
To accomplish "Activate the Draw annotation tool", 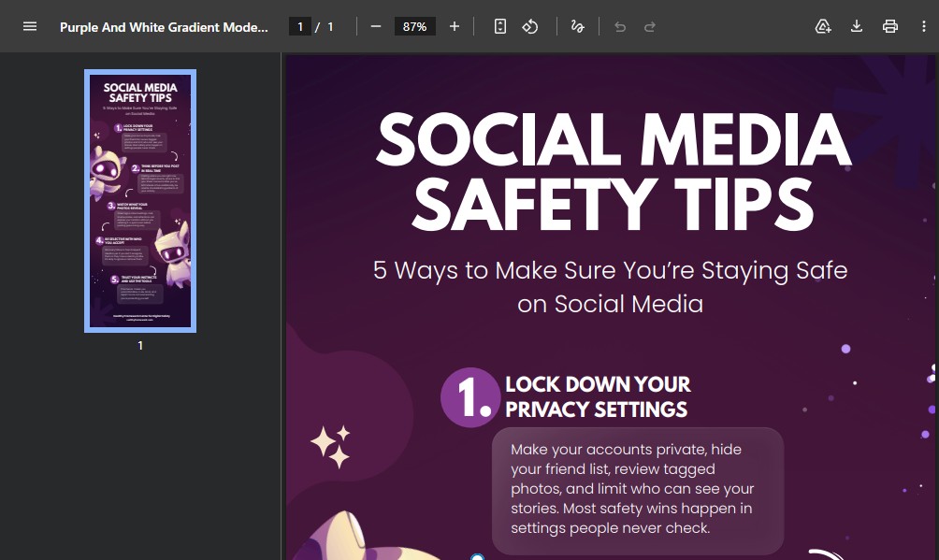I will click(577, 26).
